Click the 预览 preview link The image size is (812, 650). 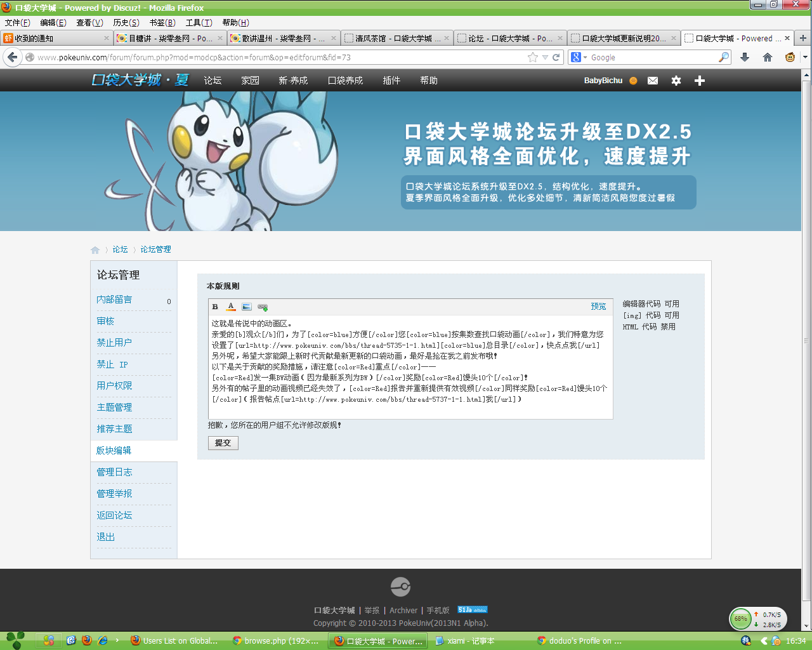598,306
